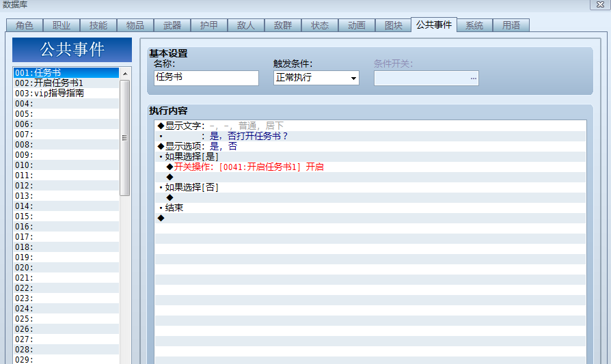Select the 显示文字 command line

coord(370,126)
